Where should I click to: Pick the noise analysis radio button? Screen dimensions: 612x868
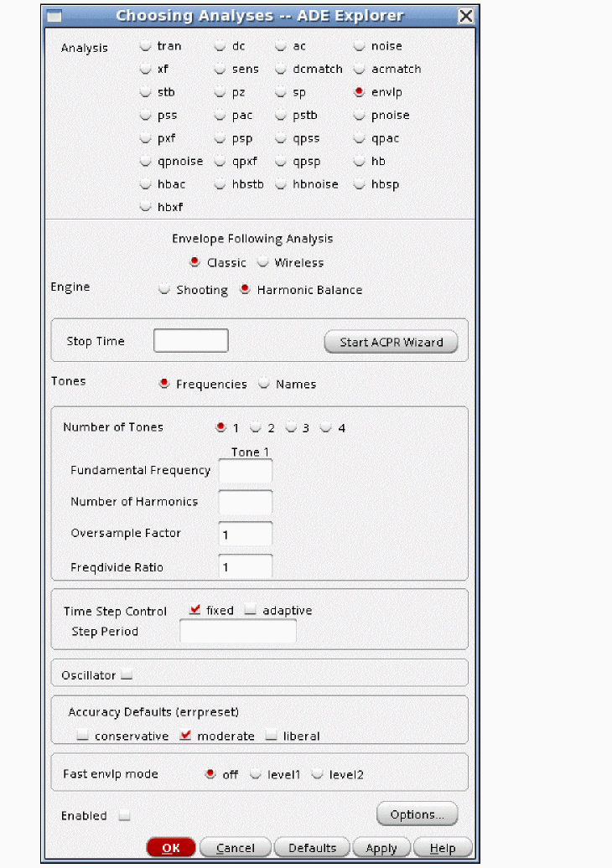coord(360,46)
